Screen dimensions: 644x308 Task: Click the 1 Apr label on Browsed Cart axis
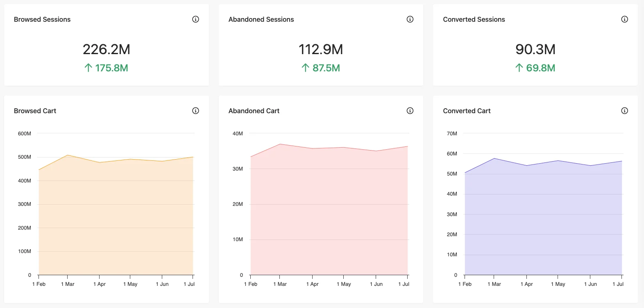pyautogui.click(x=100, y=284)
